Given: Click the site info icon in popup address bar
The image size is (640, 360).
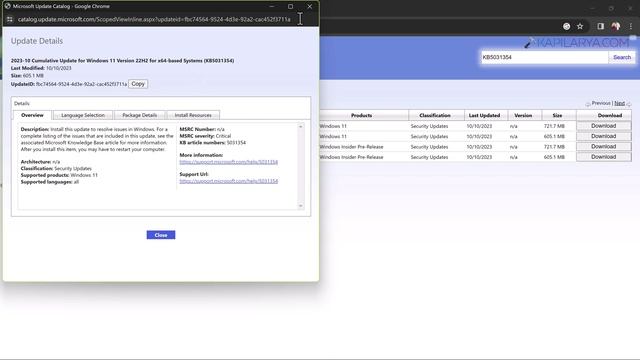Looking at the screenshot, I should point(10,19).
